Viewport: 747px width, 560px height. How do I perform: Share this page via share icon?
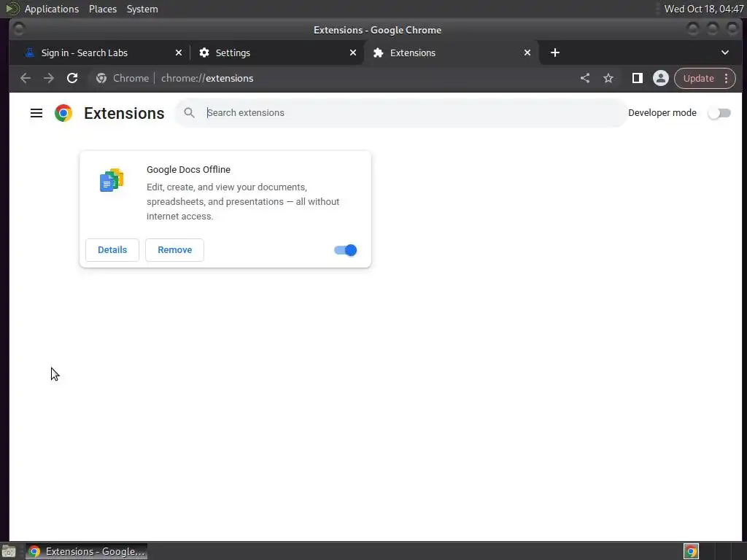(585, 78)
